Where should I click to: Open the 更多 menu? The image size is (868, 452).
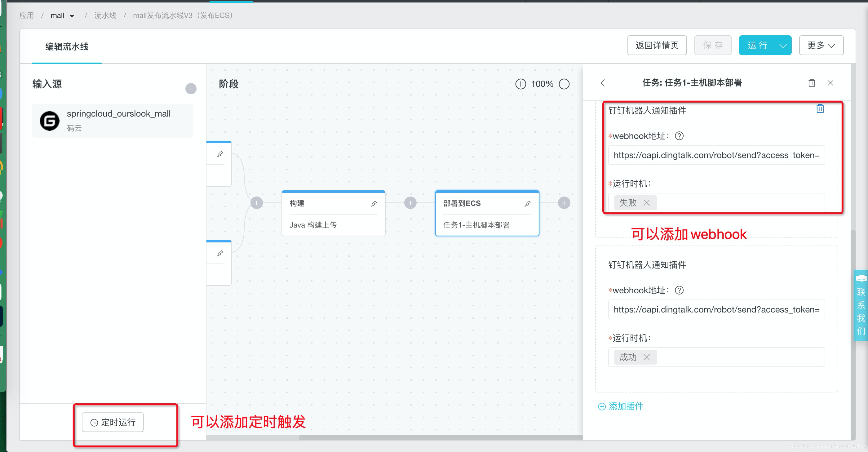click(821, 46)
